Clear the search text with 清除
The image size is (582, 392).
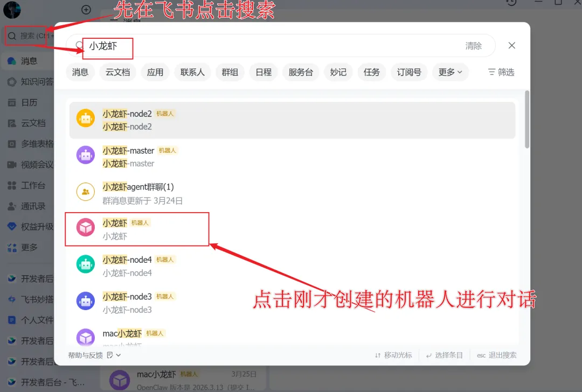click(473, 46)
